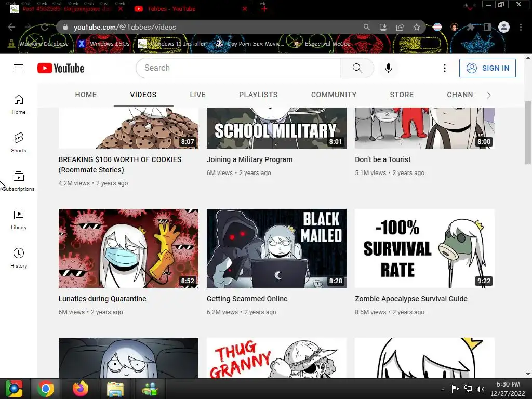Open YouTube settings three-dot menu
532x399 pixels.
tap(445, 68)
